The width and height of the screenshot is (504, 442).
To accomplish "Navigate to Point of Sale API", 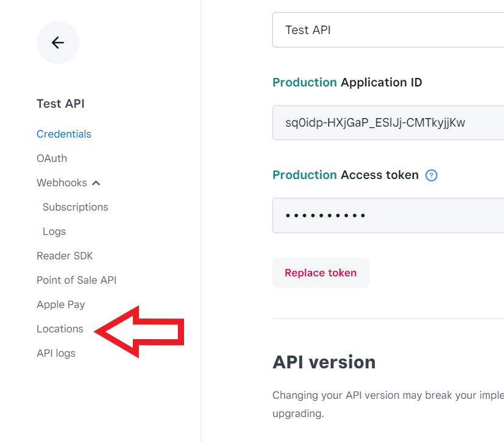I will (x=77, y=280).
